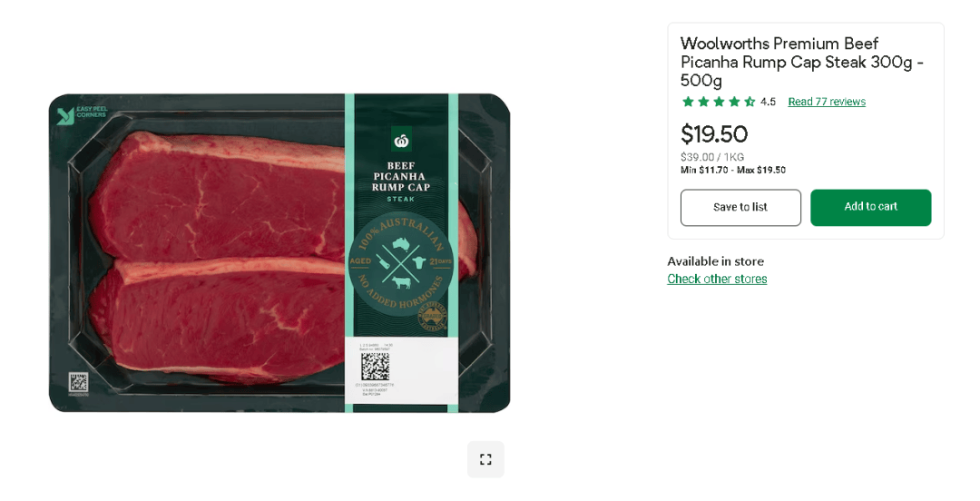The width and height of the screenshot is (980, 501).
Task: Click the large QR code on white label
Action: coord(376,367)
